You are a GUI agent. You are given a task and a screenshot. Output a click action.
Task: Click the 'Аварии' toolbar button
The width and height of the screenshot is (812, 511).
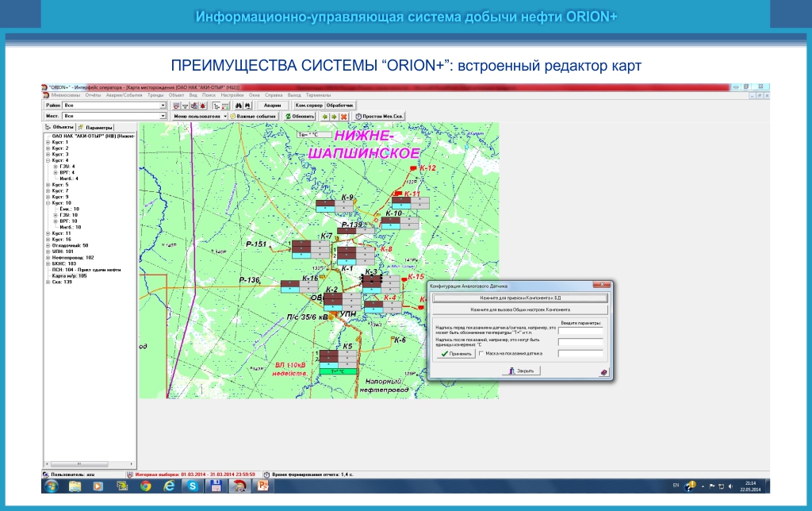click(273, 106)
